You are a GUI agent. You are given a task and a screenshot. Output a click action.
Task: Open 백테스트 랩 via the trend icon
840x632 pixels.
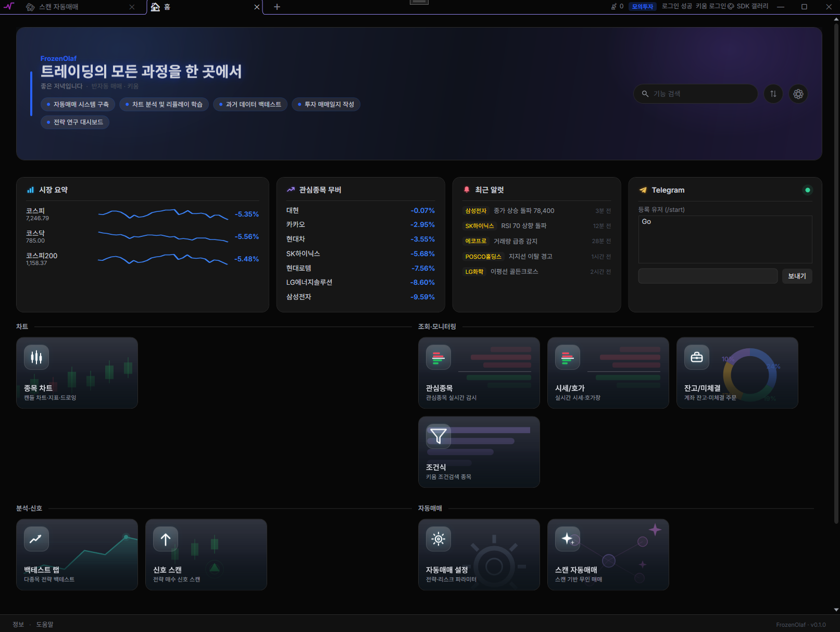pyautogui.click(x=36, y=539)
